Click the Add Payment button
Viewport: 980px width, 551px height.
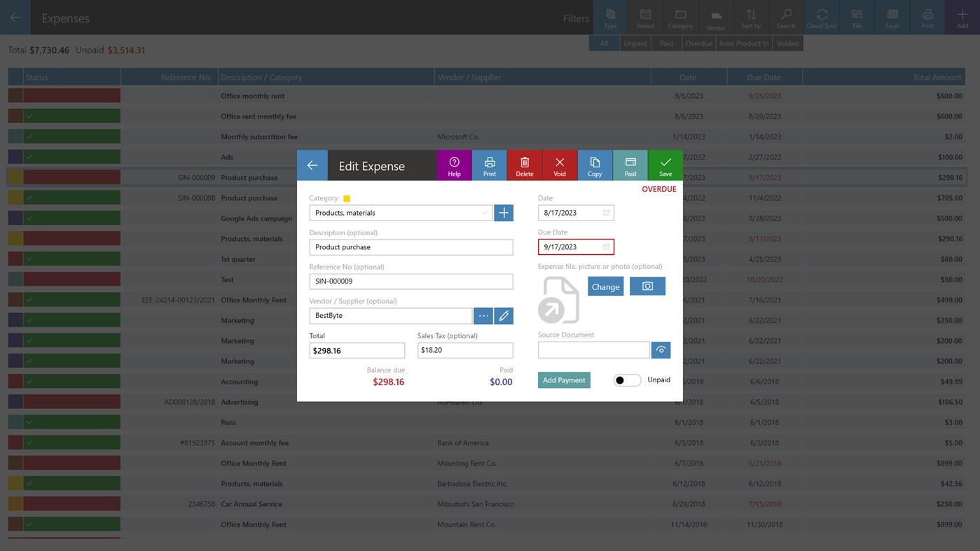coord(563,379)
